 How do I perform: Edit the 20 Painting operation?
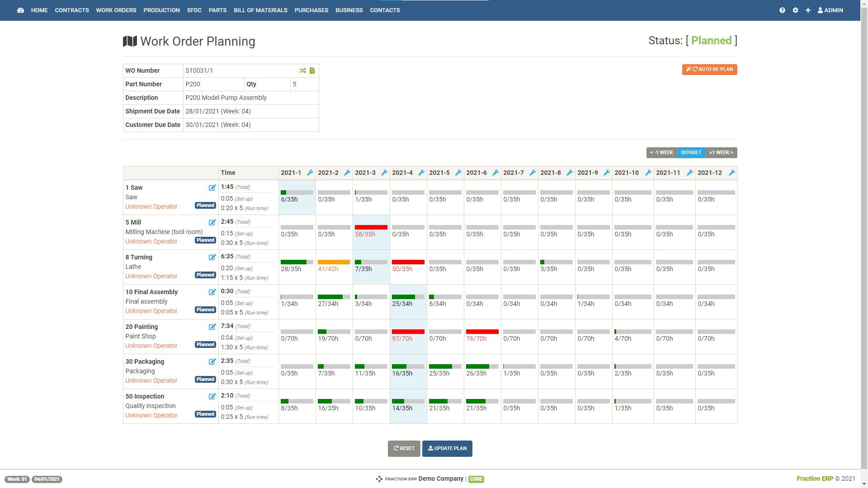click(x=212, y=327)
